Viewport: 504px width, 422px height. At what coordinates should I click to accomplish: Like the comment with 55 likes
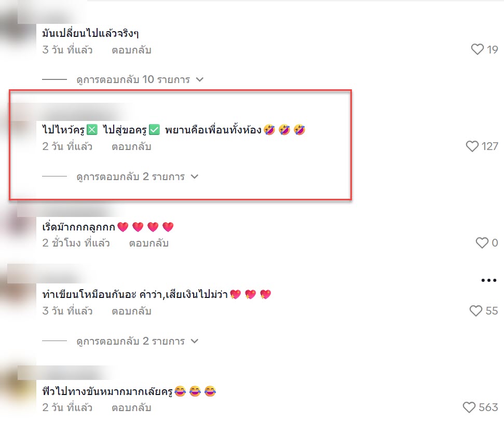click(x=476, y=311)
